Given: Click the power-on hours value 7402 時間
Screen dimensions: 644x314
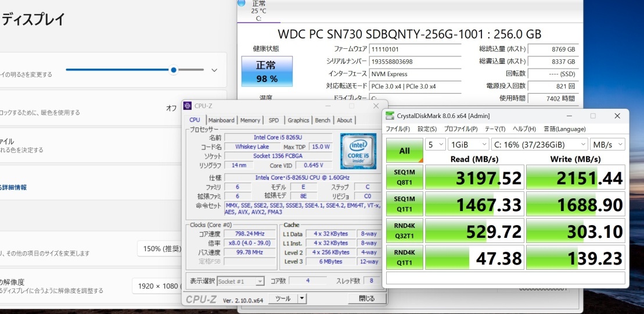Looking at the screenshot, I should 553,98.
